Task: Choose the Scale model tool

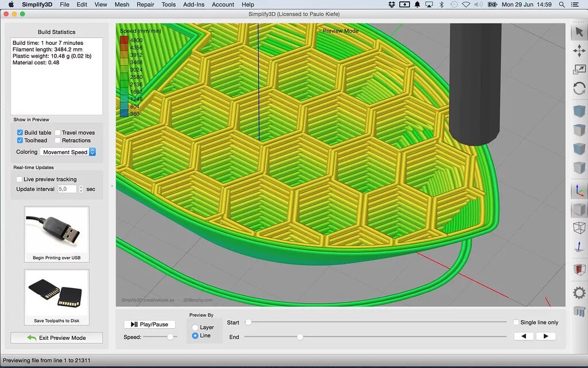Action: point(579,70)
